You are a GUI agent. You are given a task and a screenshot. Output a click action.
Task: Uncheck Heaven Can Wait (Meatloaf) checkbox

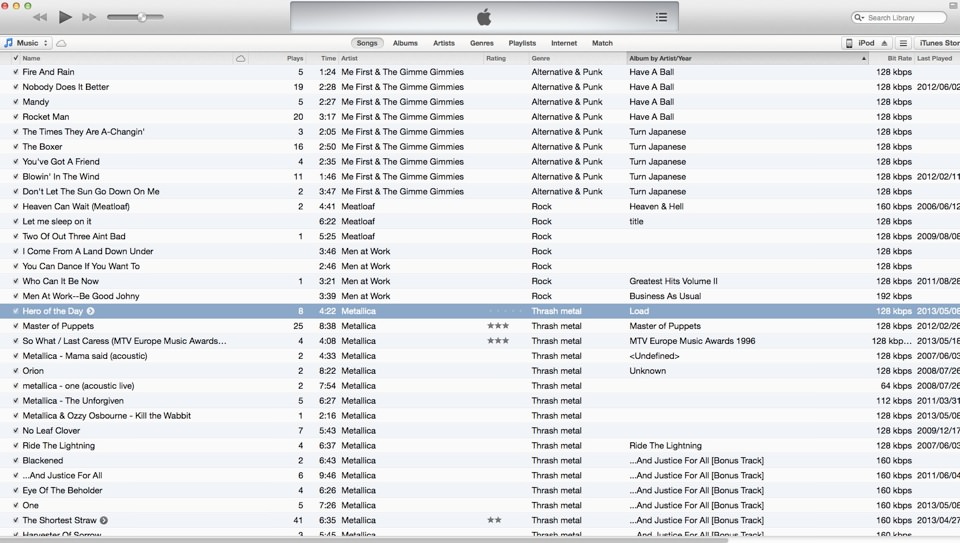click(x=15, y=206)
